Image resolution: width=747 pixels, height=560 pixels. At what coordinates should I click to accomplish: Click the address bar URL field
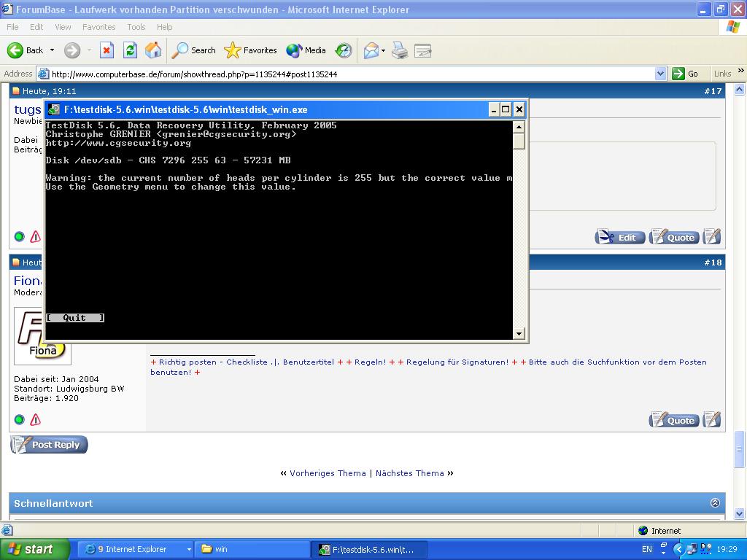click(x=352, y=74)
